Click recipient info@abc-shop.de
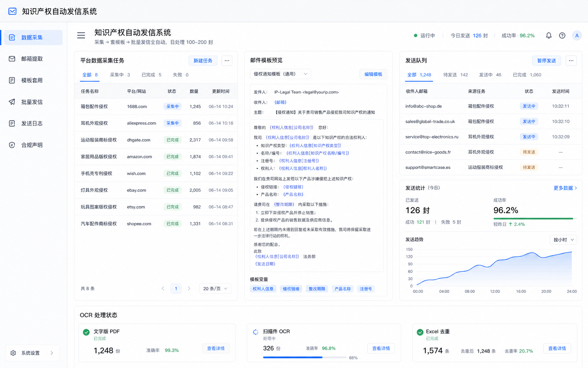Image resolution: width=588 pixels, height=368 pixels. [423, 106]
